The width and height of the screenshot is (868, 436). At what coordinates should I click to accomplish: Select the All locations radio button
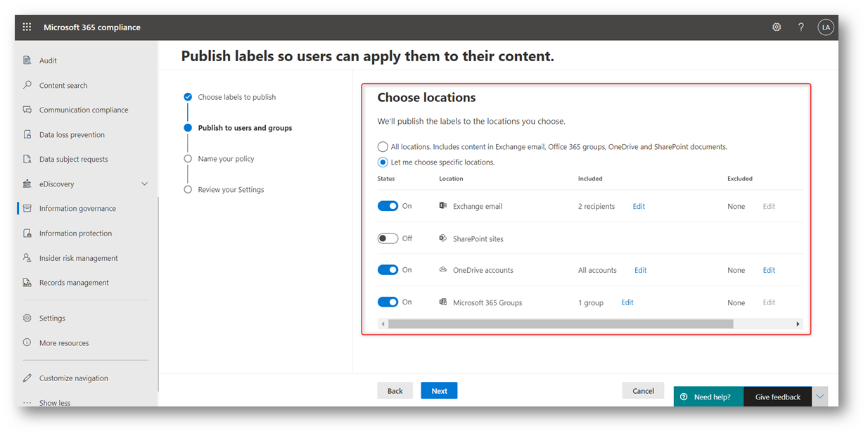pyautogui.click(x=383, y=147)
